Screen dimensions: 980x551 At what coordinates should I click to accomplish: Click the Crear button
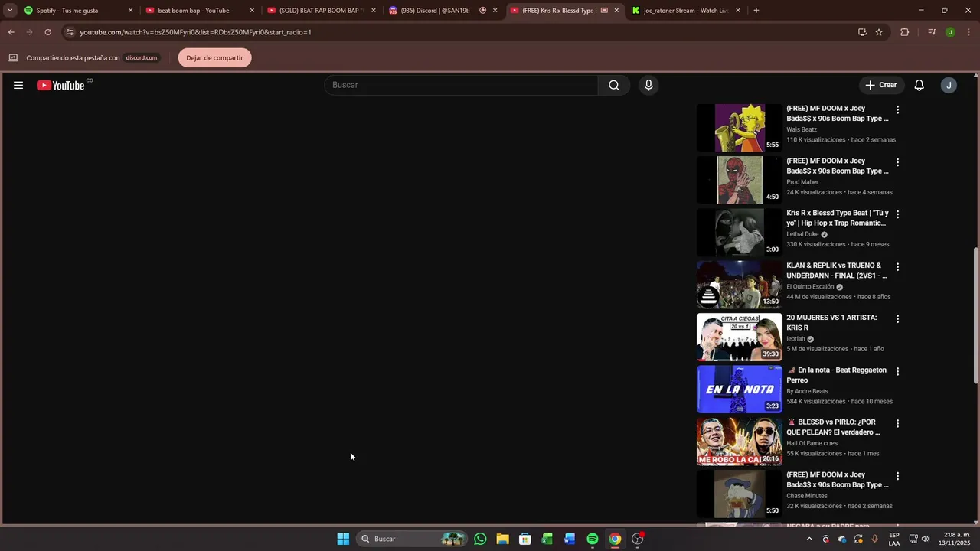(x=881, y=85)
